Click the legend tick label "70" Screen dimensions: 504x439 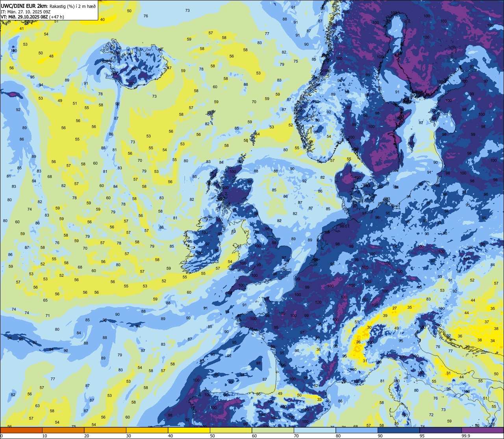click(297, 436)
